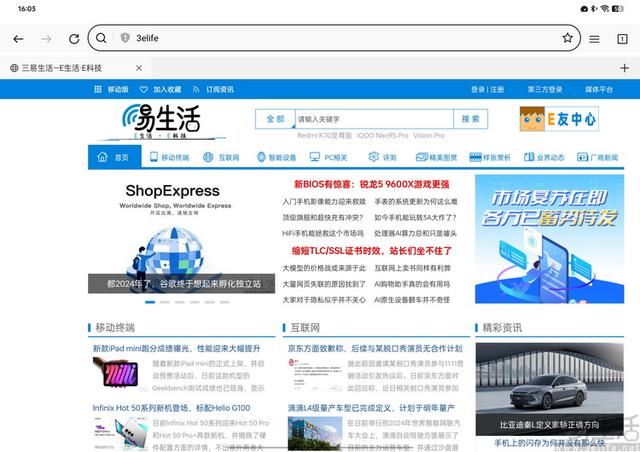Click the 搜索 search button
Screen dimensions: 640x452
(x=471, y=119)
